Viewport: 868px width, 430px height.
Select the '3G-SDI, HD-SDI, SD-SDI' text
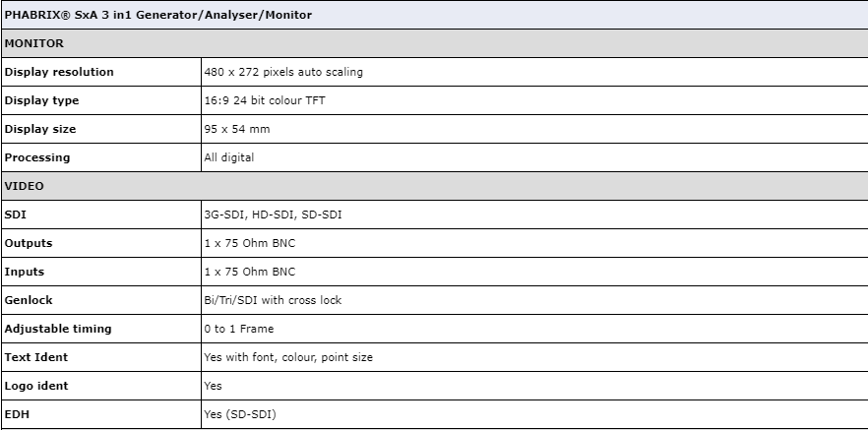point(272,215)
